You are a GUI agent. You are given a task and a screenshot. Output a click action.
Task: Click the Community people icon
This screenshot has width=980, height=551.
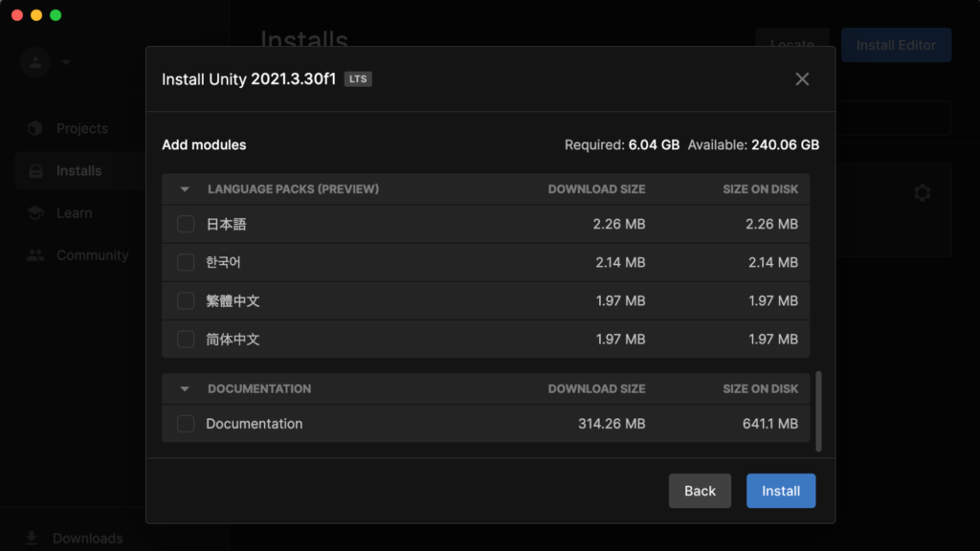[35, 255]
